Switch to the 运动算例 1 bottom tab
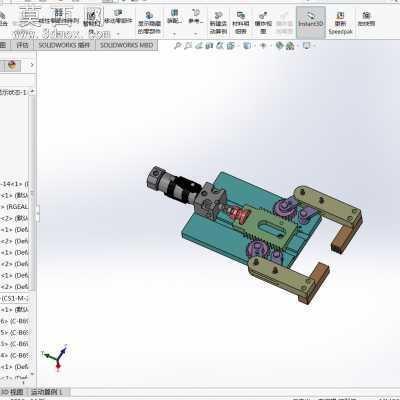The image size is (400, 400). pos(48,392)
